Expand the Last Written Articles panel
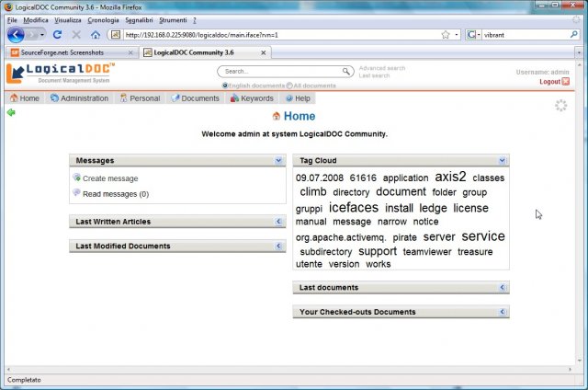 coord(278,222)
